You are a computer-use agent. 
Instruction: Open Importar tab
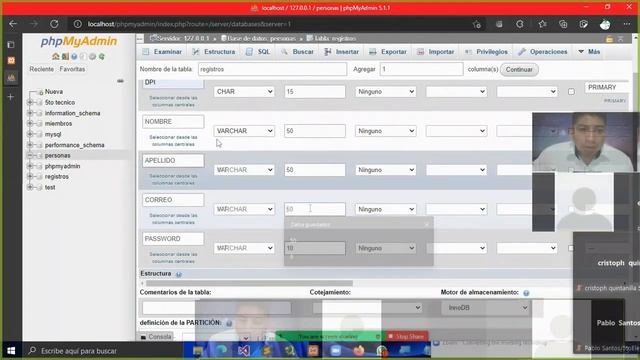(436, 52)
